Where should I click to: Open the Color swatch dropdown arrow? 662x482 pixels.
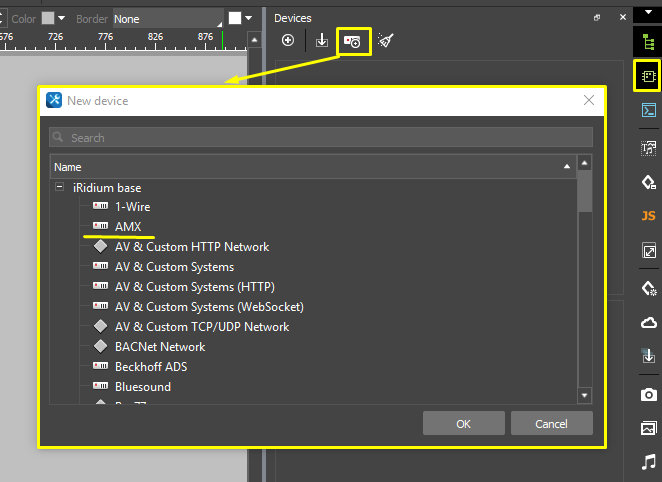pos(62,19)
